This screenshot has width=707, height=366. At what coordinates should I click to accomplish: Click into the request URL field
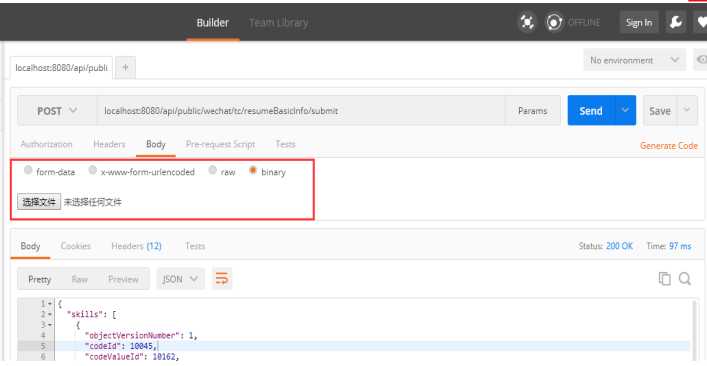(x=300, y=110)
